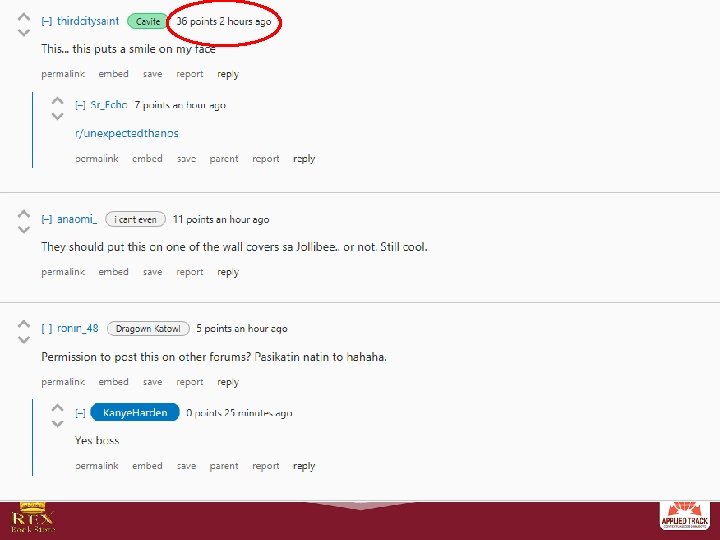Viewport: 720px width, 540px height.
Task: Open KanyeHarden's highlighted username
Action: tap(135, 412)
